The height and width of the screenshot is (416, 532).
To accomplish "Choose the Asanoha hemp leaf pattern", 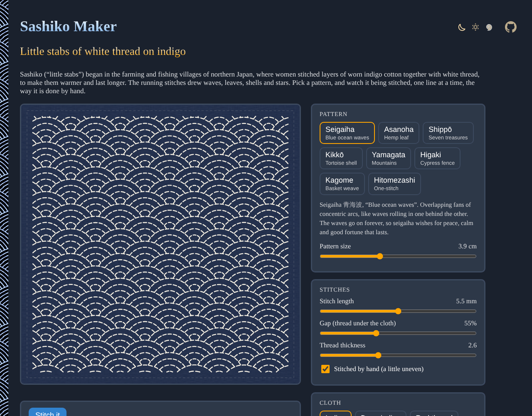I will pos(399,133).
